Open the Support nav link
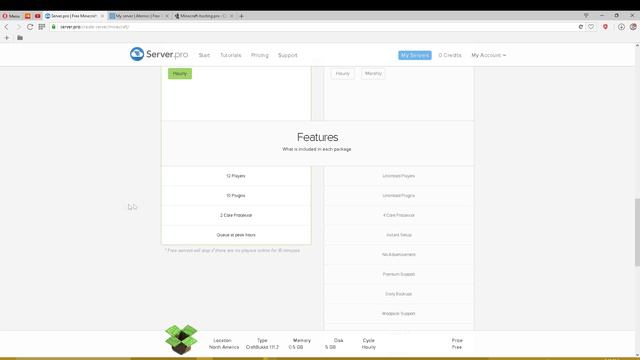640x360 pixels. coord(288,55)
